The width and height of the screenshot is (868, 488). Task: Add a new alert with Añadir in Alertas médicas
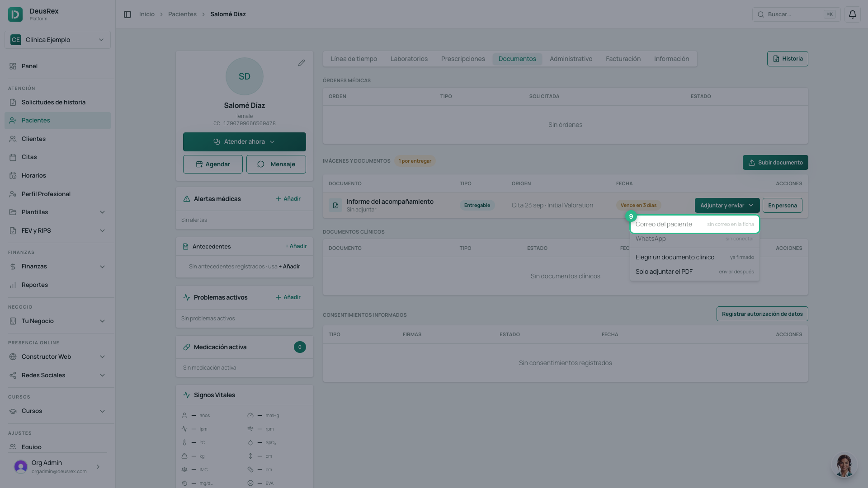288,199
